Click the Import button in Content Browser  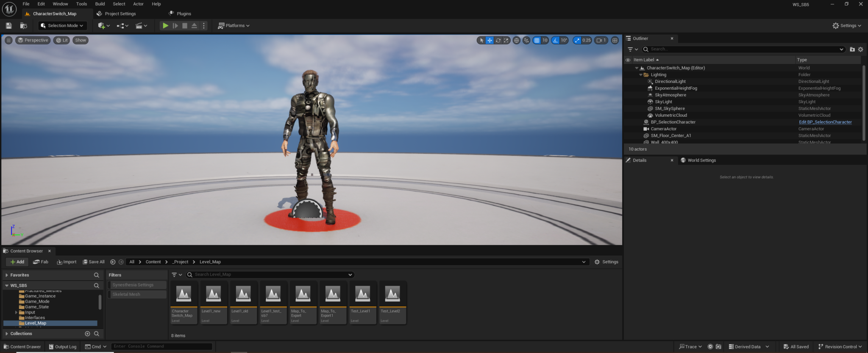point(67,262)
